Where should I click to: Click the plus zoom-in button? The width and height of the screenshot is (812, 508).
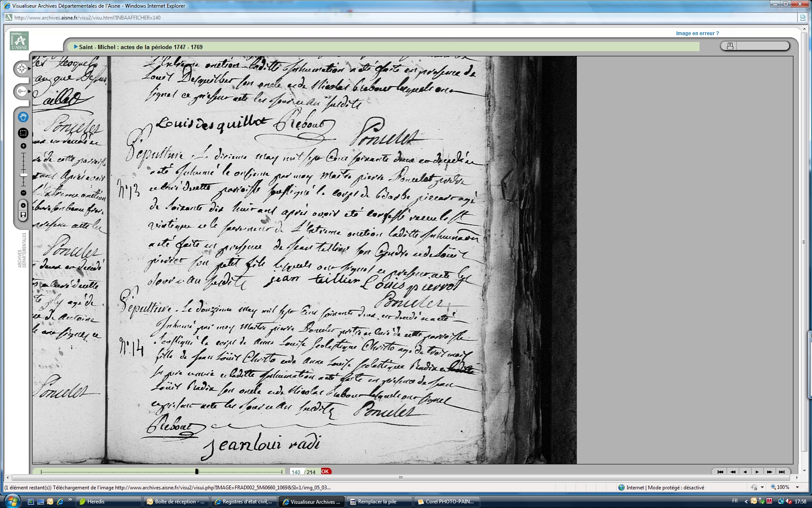[23, 146]
